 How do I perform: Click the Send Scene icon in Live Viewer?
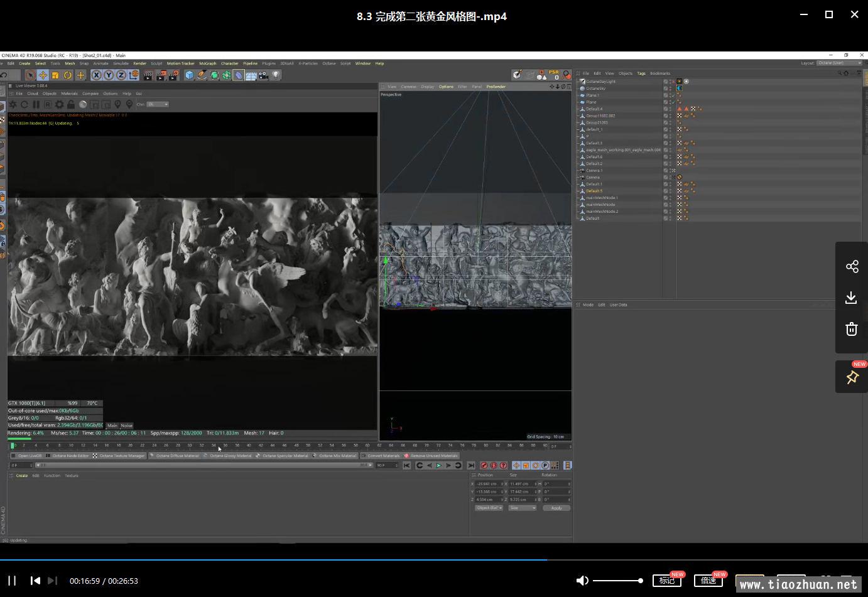13,104
